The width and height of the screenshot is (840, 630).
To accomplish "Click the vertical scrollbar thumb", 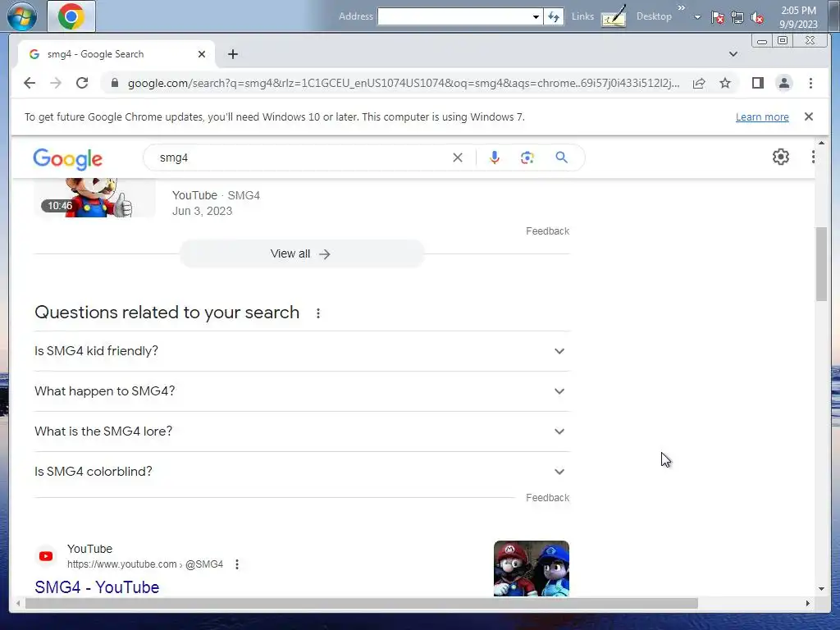I will [x=821, y=264].
